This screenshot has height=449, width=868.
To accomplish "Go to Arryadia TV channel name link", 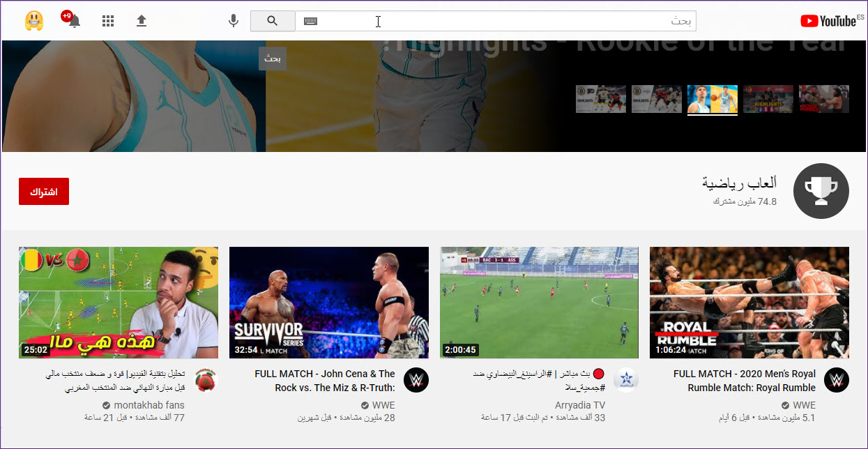I will point(580,405).
